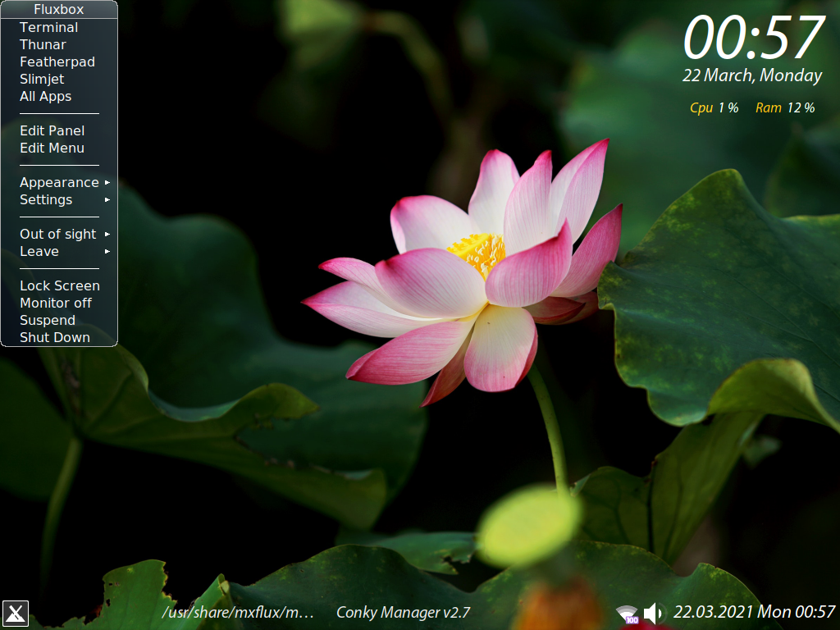840x630 pixels.
Task: Open Terminal from the Fluxbox menu
Action: 59,27
